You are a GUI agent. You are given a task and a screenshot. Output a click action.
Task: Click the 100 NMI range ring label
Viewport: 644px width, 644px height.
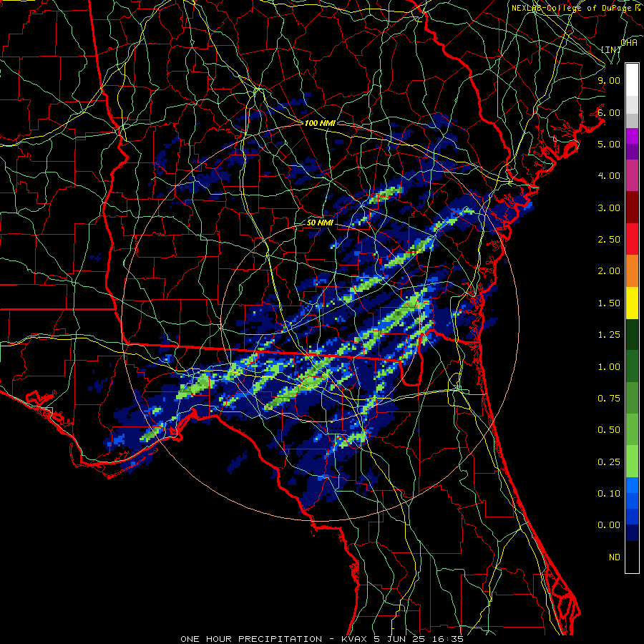click(320, 123)
